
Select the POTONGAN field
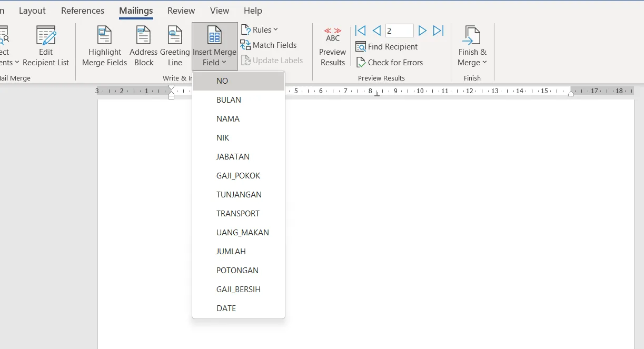(x=239, y=271)
